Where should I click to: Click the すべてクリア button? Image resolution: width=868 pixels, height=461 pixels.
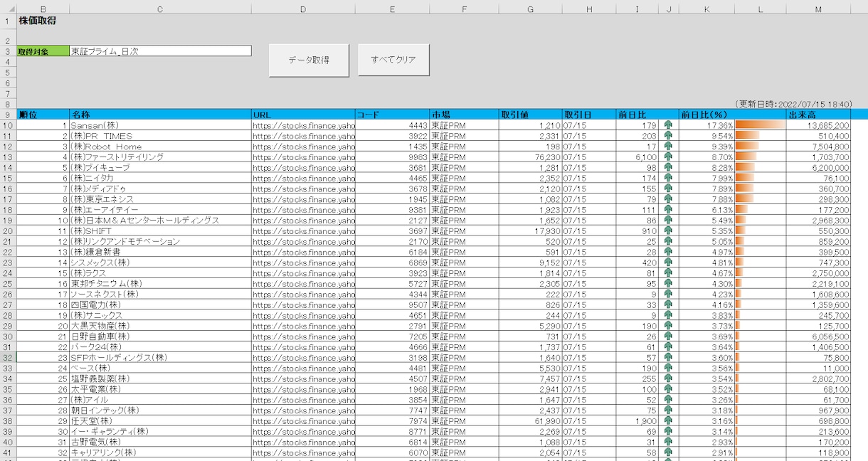click(393, 60)
